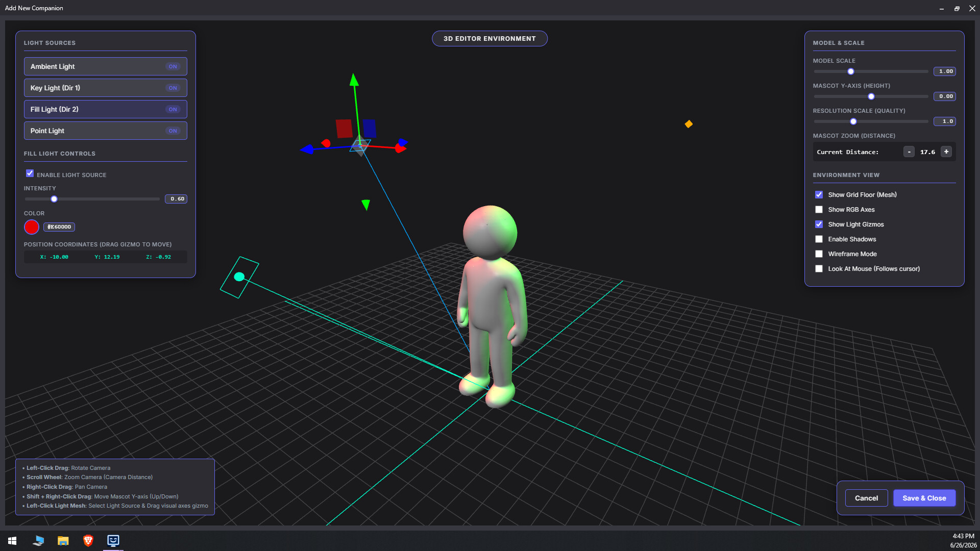Select the cyan key light disc gizmo

click(239, 277)
